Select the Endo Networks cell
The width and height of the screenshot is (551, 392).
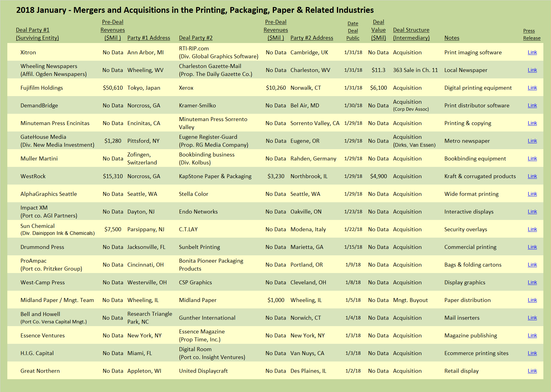click(x=198, y=212)
